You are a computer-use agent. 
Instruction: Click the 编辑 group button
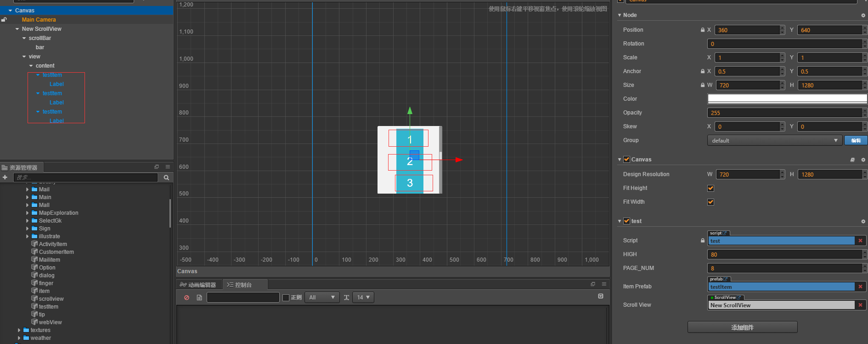(856, 140)
